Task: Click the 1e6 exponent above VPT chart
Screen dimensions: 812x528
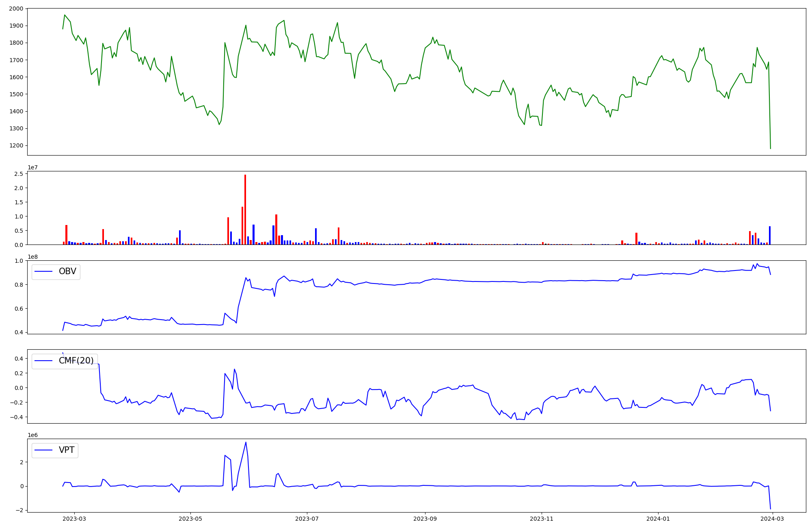Action: point(32,435)
